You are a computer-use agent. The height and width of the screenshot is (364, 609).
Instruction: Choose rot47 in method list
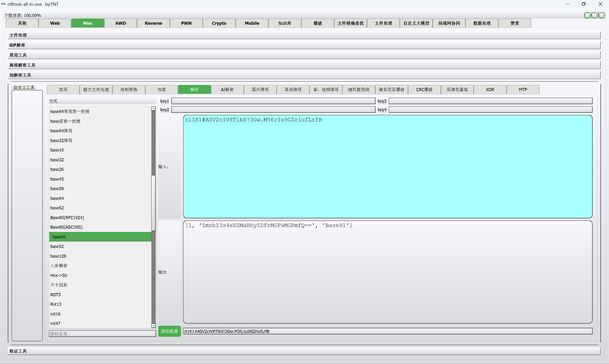click(x=100, y=324)
